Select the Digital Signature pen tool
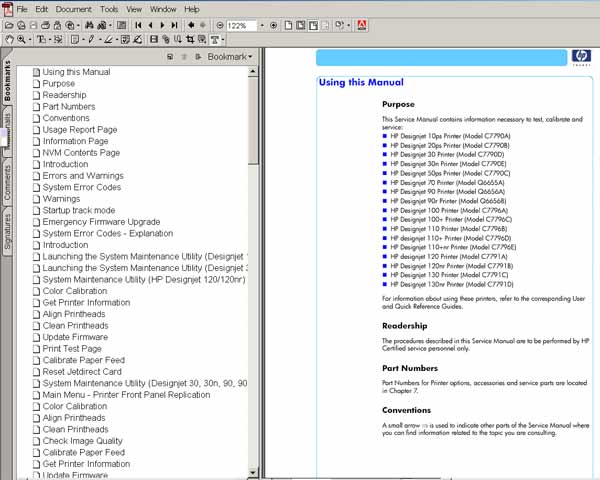 coord(138,39)
